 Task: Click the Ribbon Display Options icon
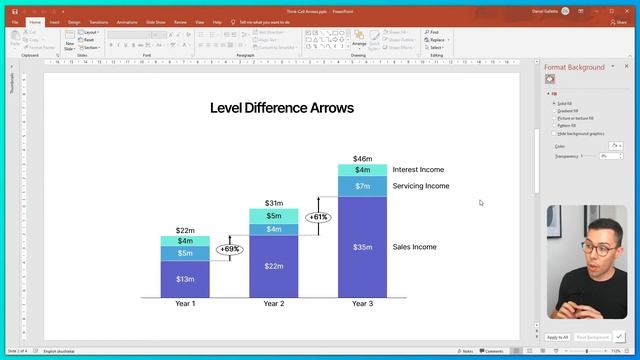pos(580,11)
